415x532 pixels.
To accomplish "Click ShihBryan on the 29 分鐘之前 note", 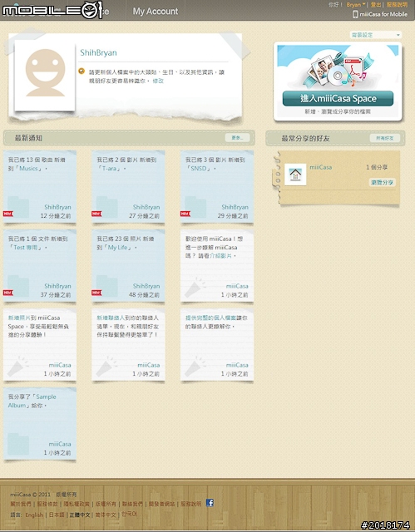I will (235, 207).
